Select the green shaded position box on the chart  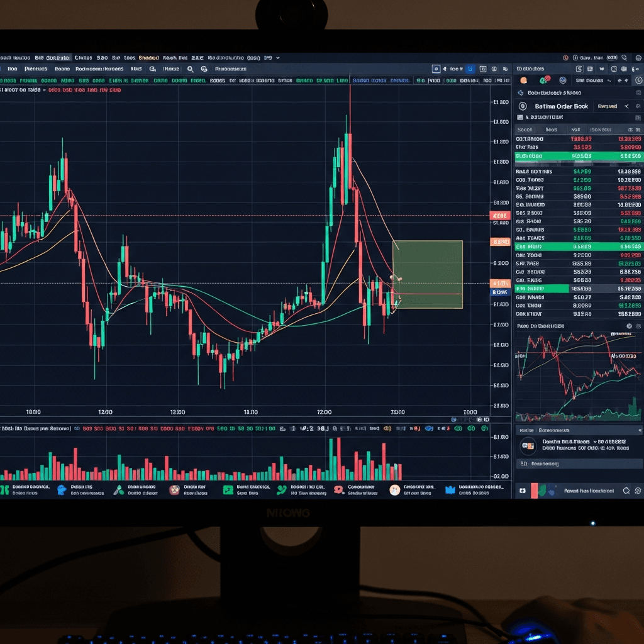[x=428, y=274]
